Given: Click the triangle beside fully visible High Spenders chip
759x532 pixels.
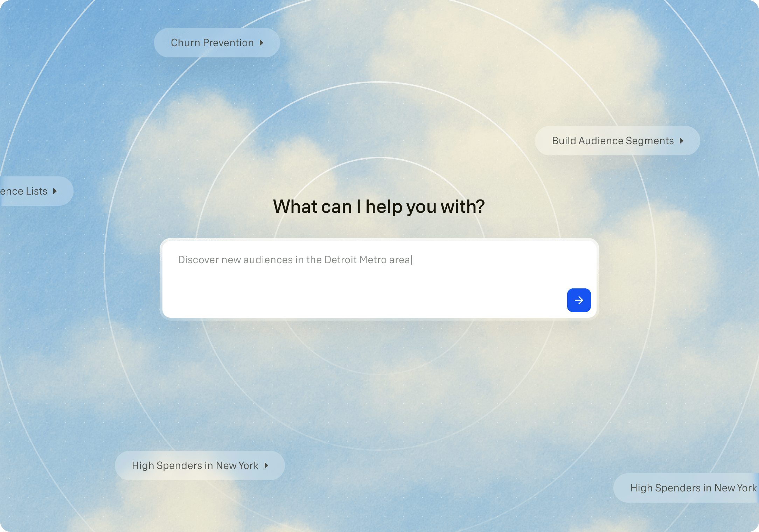Looking at the screenshot, I should click(x=266, y=465).
